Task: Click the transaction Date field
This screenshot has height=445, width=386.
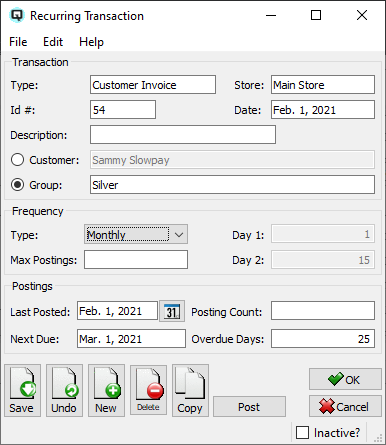Action: [x=323, y=110]
